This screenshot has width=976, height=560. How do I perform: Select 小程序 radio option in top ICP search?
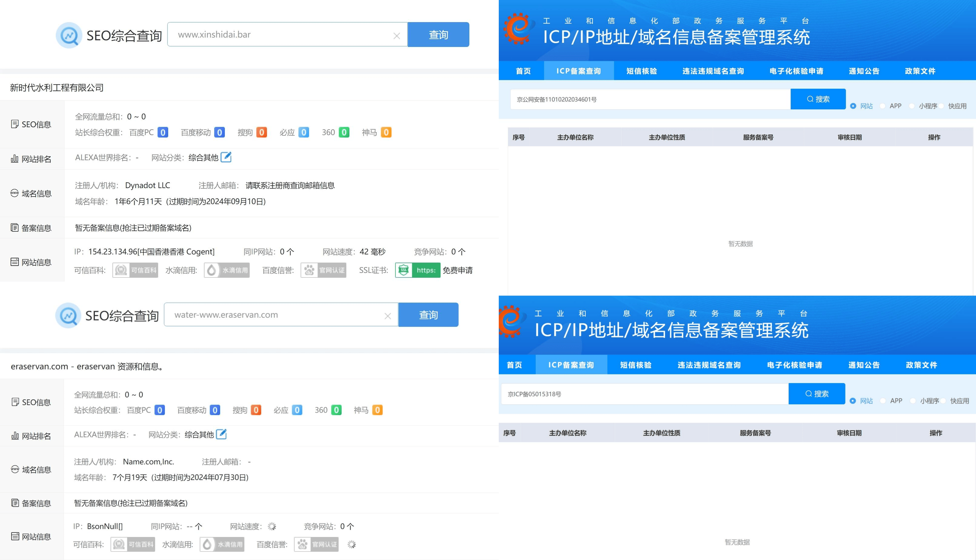tap(912, 106)
